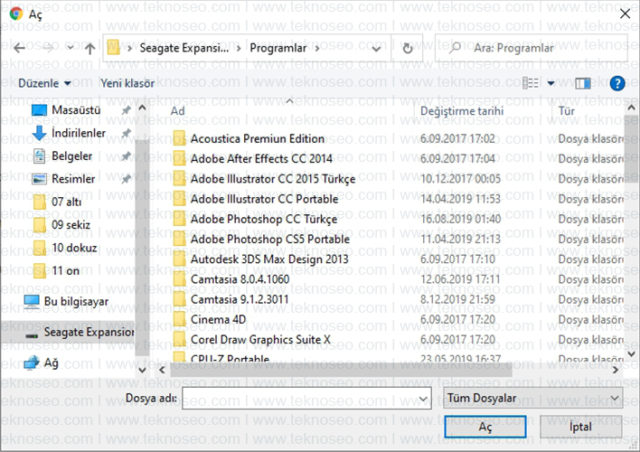The height and width of the screenshot is (452, 640).
Task: Select Ağ network in sidebar
Action: [41, 363]
